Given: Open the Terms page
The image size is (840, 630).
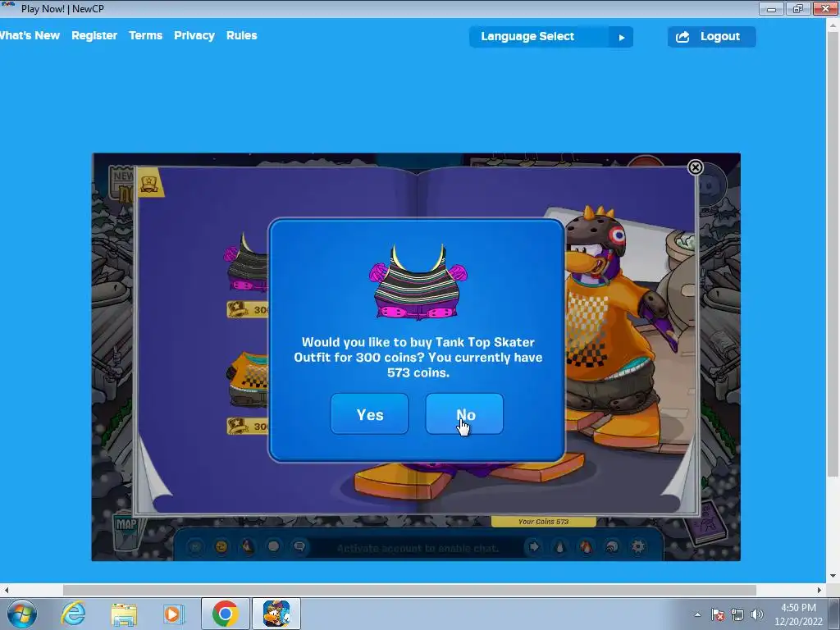Looking at the screenshot, I should click(146, 35).
